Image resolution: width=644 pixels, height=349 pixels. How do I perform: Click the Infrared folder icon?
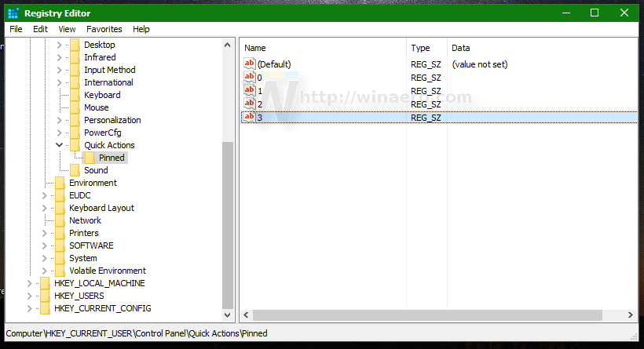(75, 57)
